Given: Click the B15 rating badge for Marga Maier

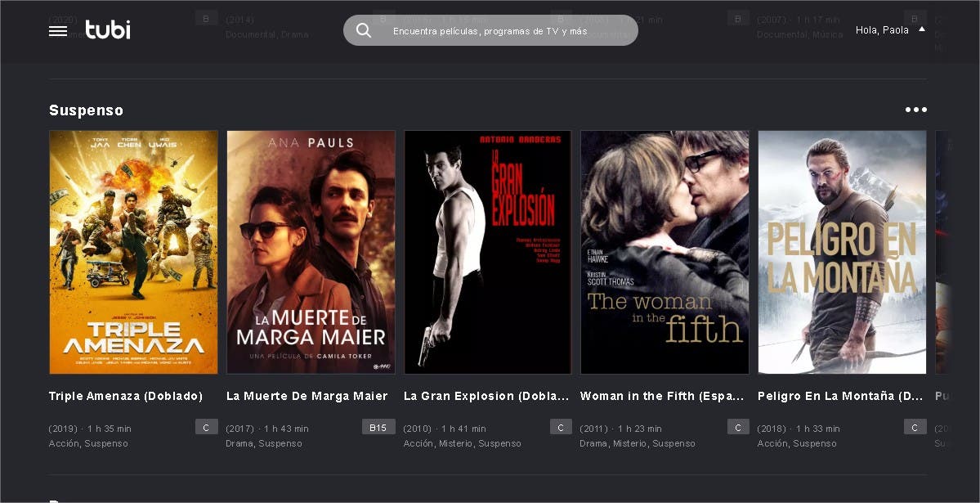Looking at the screenshot, I should point(378,427).
